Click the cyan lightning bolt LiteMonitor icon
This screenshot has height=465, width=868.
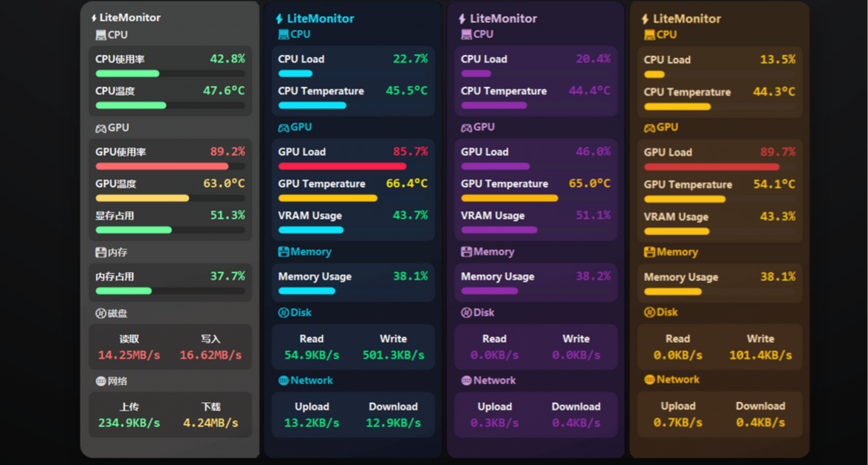279,18
